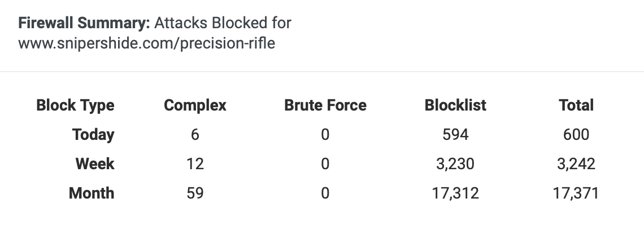Open the www.snipershide.com/precision-rifle URL text
The width and height of the screenshot is (644, 229).
click(x=147, y=43)
